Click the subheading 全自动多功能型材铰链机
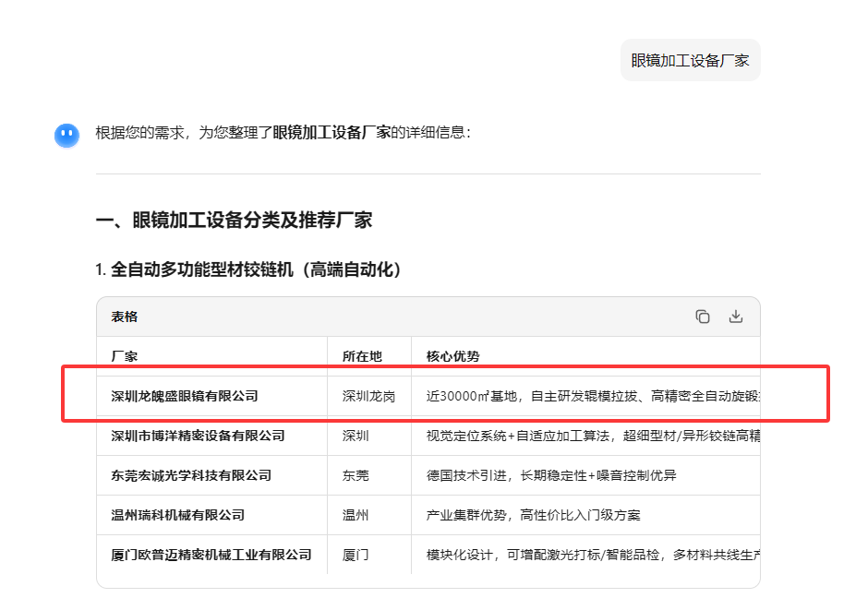 coord(202,269)
